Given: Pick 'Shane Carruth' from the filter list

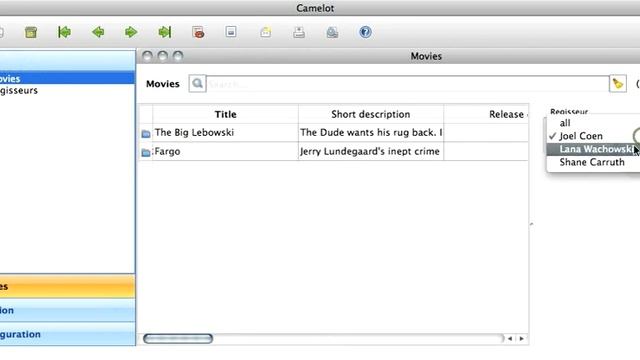Looking at the screenshot, I should (x=592, y=162).
